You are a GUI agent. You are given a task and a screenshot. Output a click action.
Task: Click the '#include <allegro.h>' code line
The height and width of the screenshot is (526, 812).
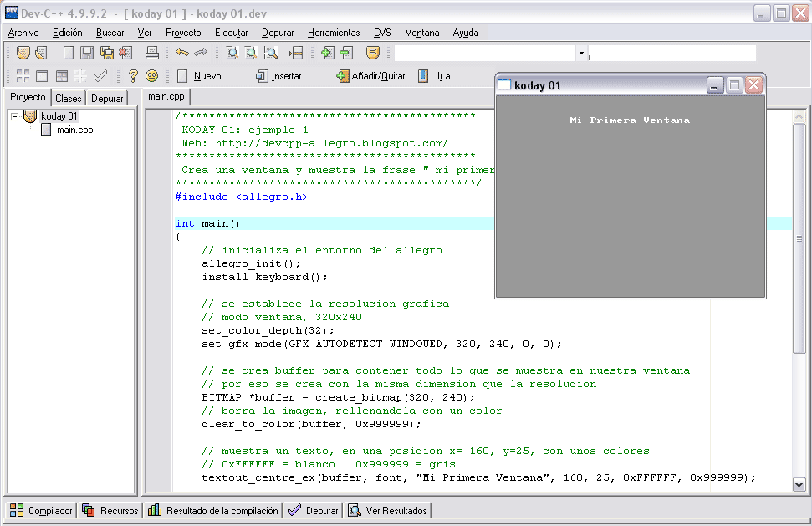[x=242, y=197]
